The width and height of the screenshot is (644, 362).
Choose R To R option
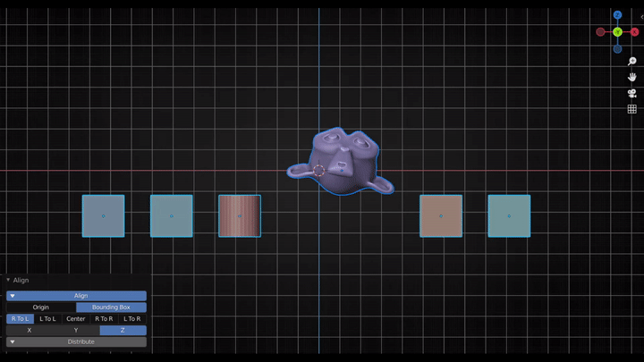(104, 319)
